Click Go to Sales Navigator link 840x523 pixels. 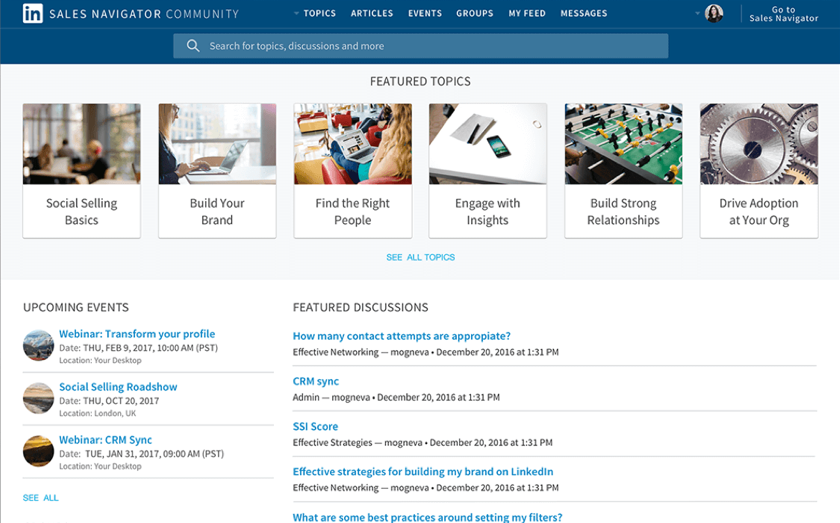click(x=783, y=14)
